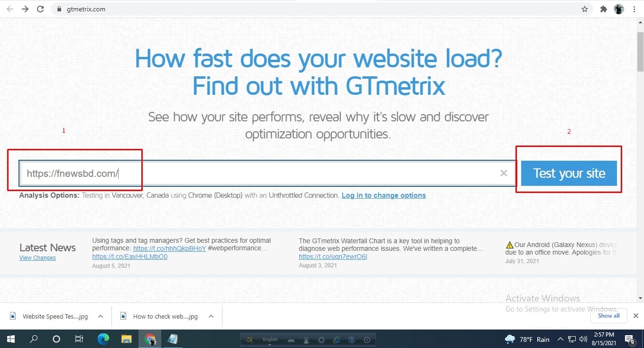Show hidden system tray icons
Screen dimensions: 644x348
[x=561, y=339]
